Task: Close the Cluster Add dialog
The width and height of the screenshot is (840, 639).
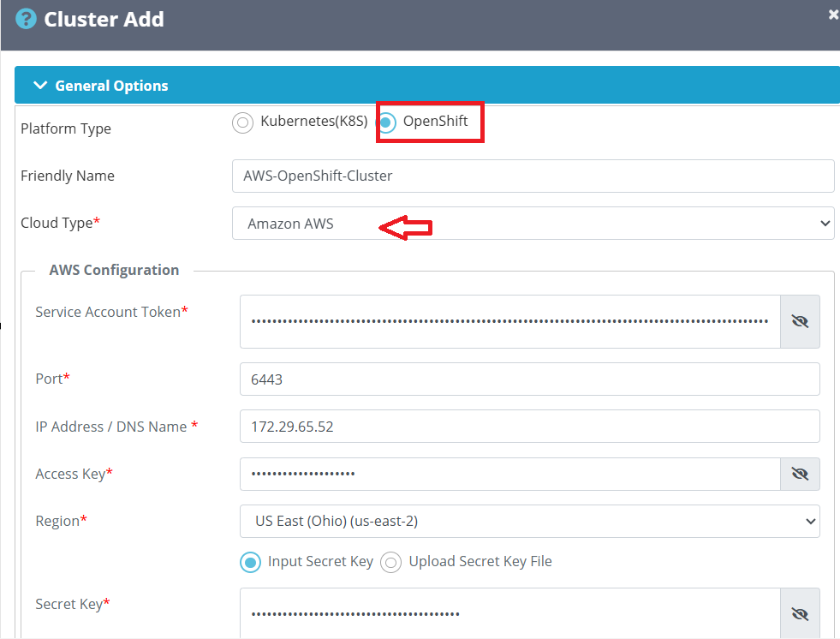Action: coord(833,15)
